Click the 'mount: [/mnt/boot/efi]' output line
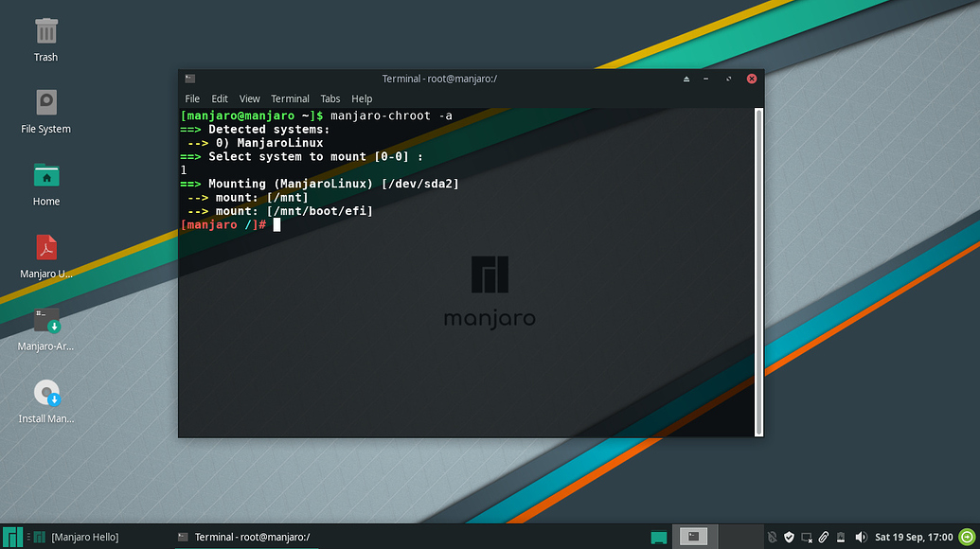Viewport: 980px width, 549px height. 280,211
